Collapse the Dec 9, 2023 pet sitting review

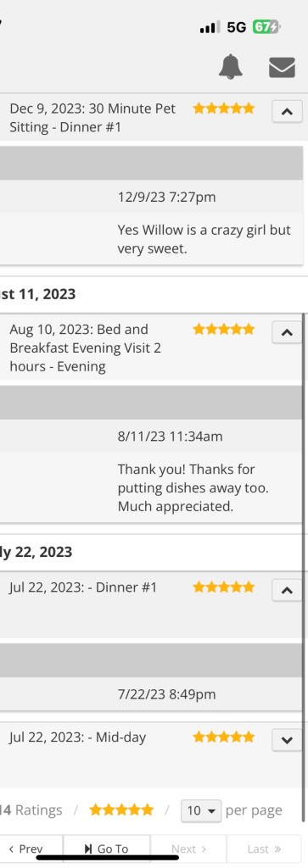287,112
